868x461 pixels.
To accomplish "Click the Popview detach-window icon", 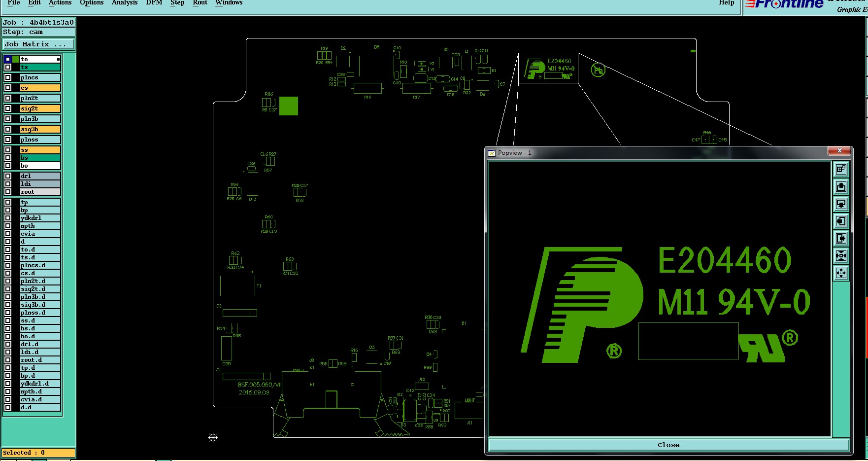I will [x=841, y=170].
